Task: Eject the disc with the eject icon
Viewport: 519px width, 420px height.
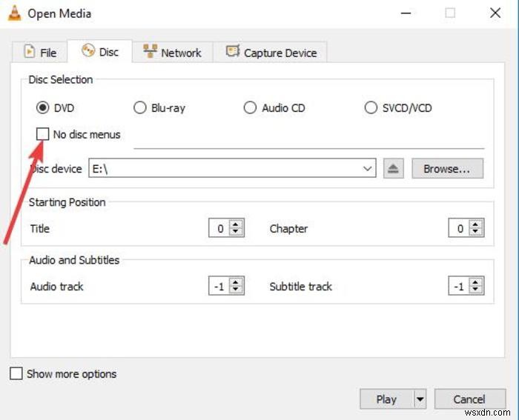Action: tap(393, 169)
